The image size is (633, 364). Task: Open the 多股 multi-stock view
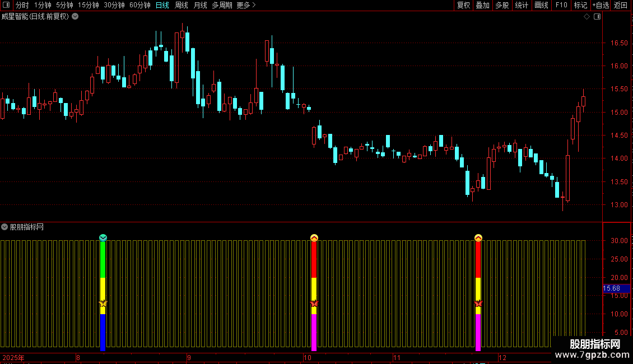(x=502, y=5)
